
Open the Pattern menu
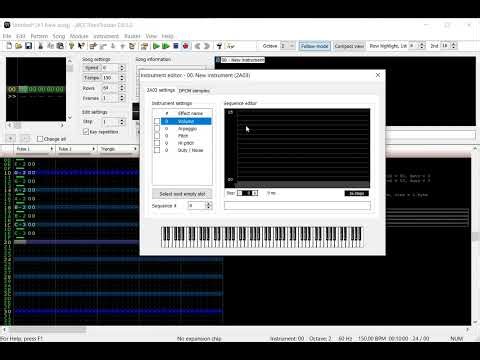click(39, 36)
